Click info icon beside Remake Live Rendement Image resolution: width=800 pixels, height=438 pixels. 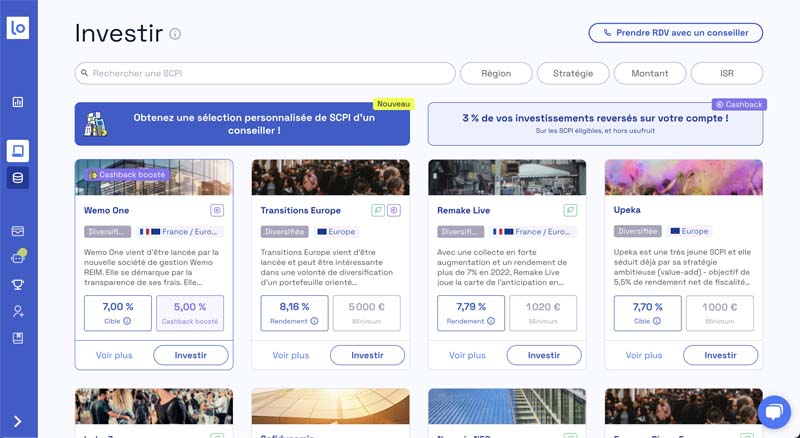(x=491, y=321)
